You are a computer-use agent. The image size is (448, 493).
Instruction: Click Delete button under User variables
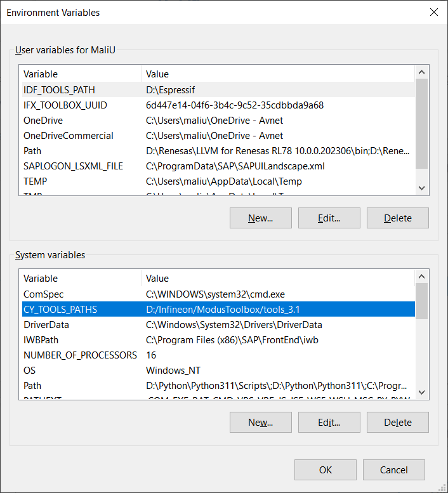[397, 218]
